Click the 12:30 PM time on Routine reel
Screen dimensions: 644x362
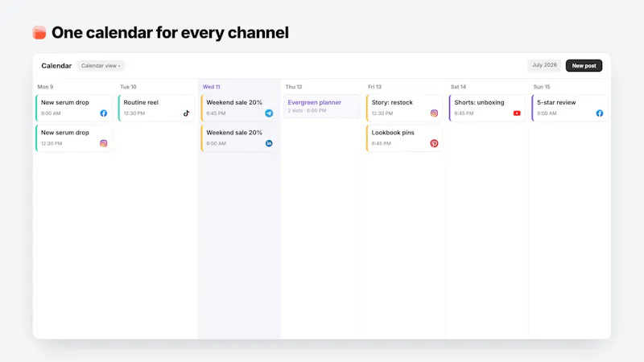coord(134,113)
